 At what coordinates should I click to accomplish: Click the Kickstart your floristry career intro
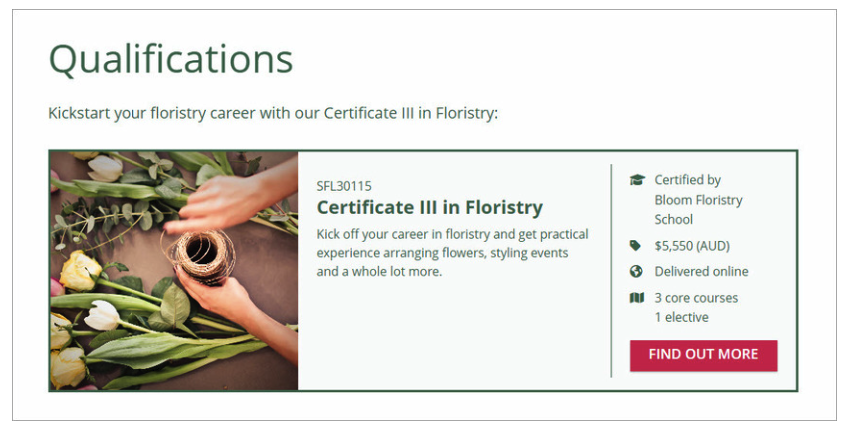(273, 113)
